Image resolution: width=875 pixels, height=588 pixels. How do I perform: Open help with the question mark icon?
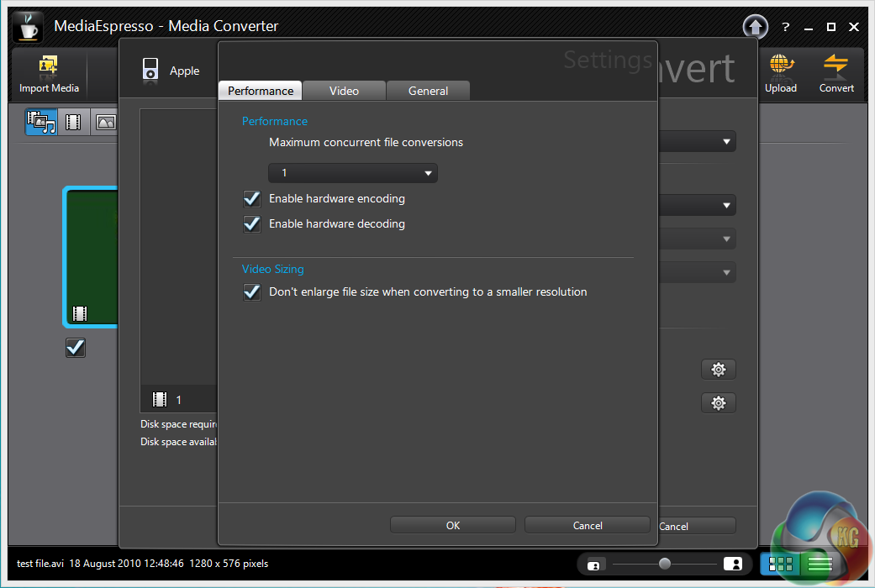[786, 27]
